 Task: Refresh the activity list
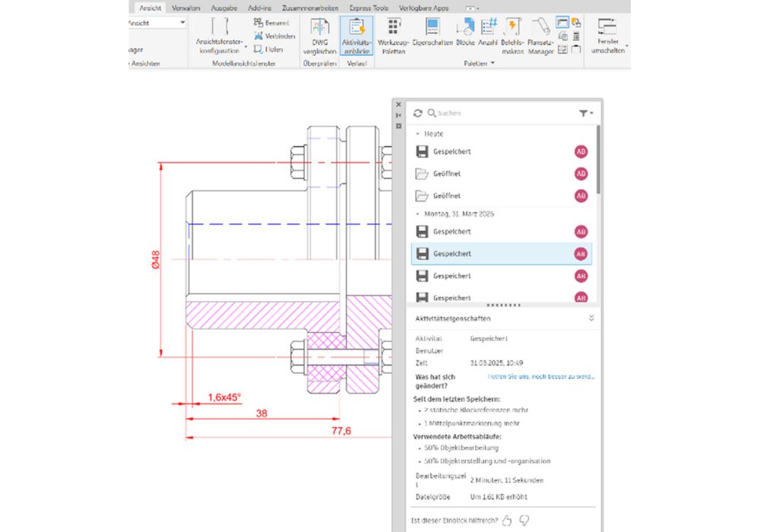tap(417, 112)
